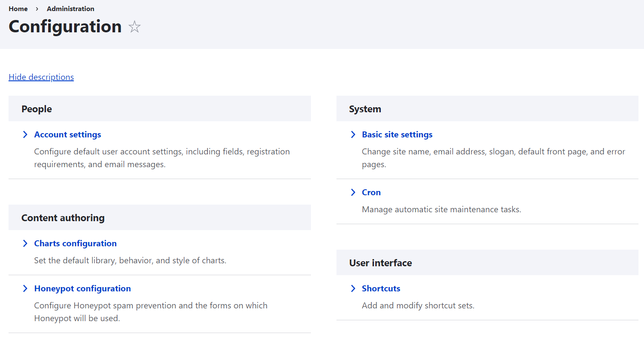Navigate to Home via breadcrumb

point(18,9)
